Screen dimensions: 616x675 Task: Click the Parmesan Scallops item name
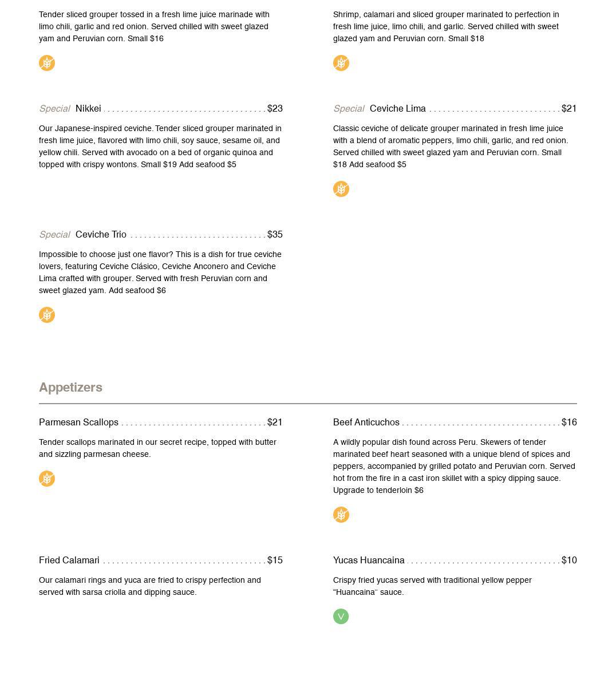[x=78, y=423]
